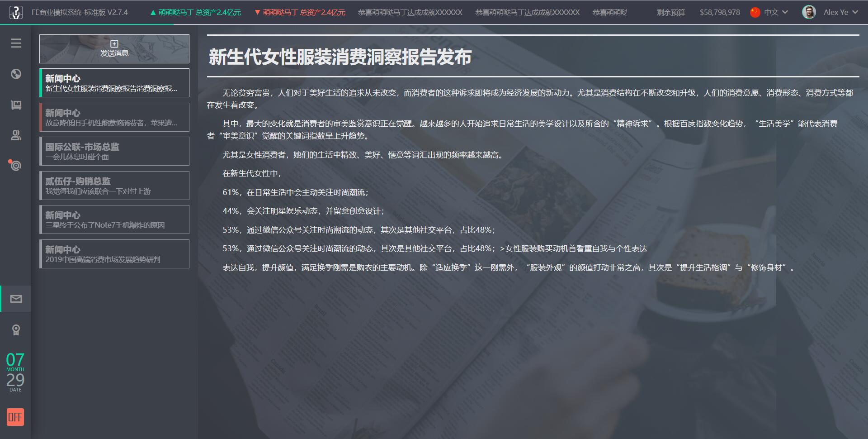Open the 国际公联-市场总监 message
Screen dimensions: 868x439
pyautogui.click(x=114, y=151)
